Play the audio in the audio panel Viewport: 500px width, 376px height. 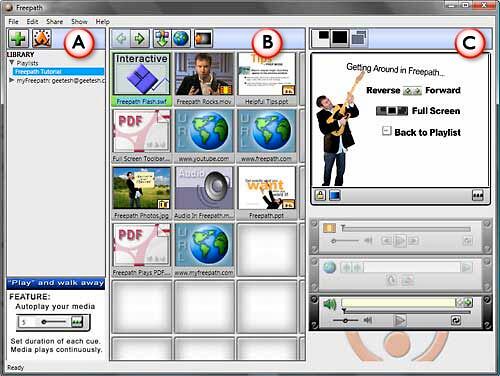click(x=399, y=321)
